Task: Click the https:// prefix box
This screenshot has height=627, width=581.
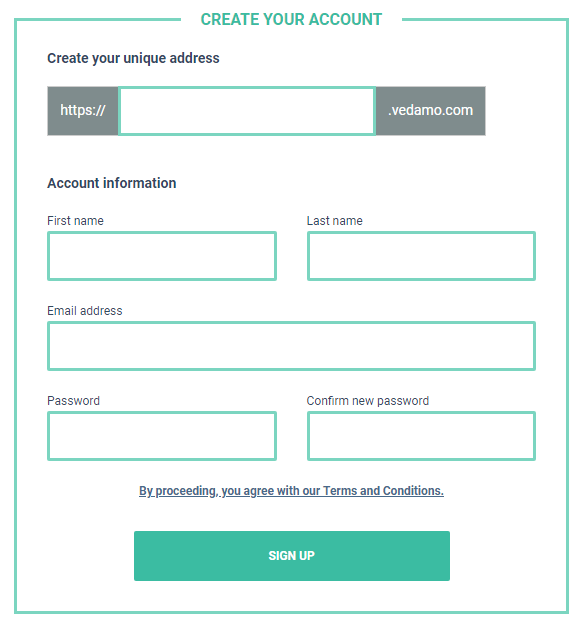Action: (83, 111)
